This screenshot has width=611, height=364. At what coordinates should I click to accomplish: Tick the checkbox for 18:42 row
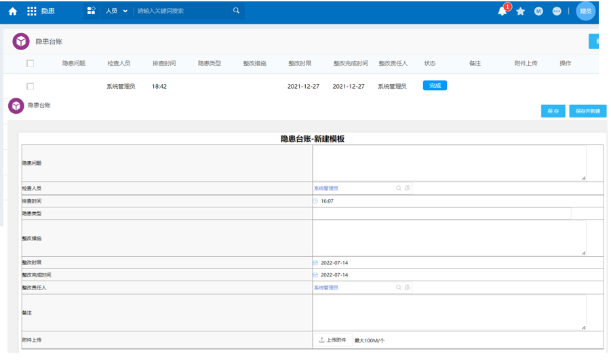point(30,87)
